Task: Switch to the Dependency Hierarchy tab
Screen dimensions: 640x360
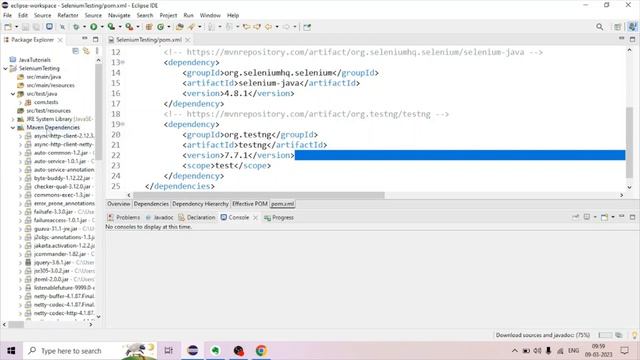Action: [x=200, y=204]
